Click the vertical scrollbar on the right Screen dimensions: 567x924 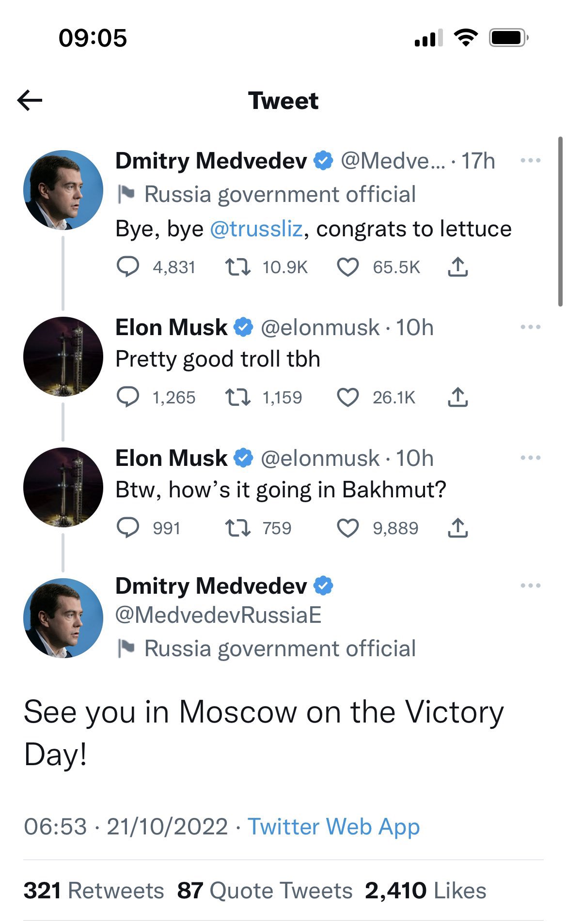[x=560, y=222]
